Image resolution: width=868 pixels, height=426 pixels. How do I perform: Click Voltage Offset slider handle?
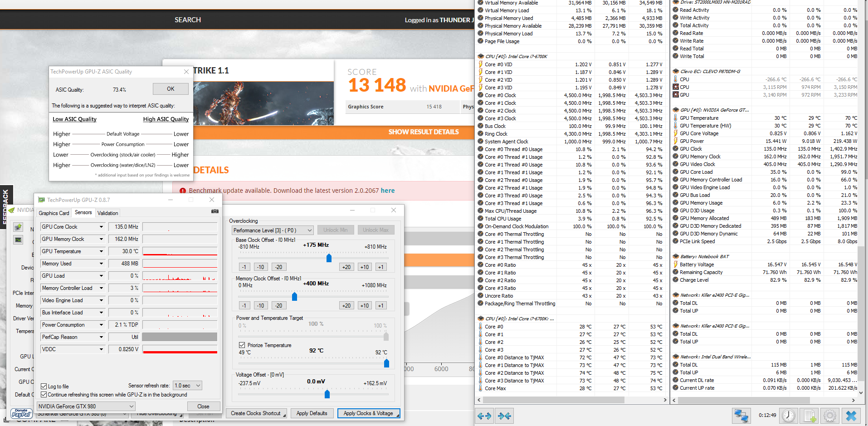[327, 394]
